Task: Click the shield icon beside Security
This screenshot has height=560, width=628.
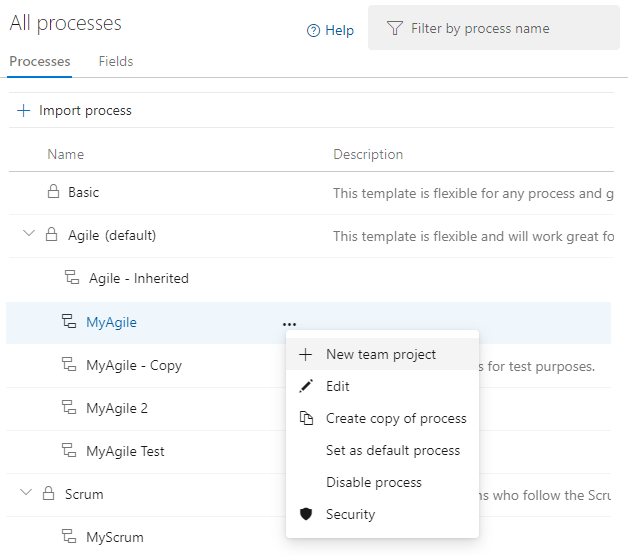Action: point(306,514)
